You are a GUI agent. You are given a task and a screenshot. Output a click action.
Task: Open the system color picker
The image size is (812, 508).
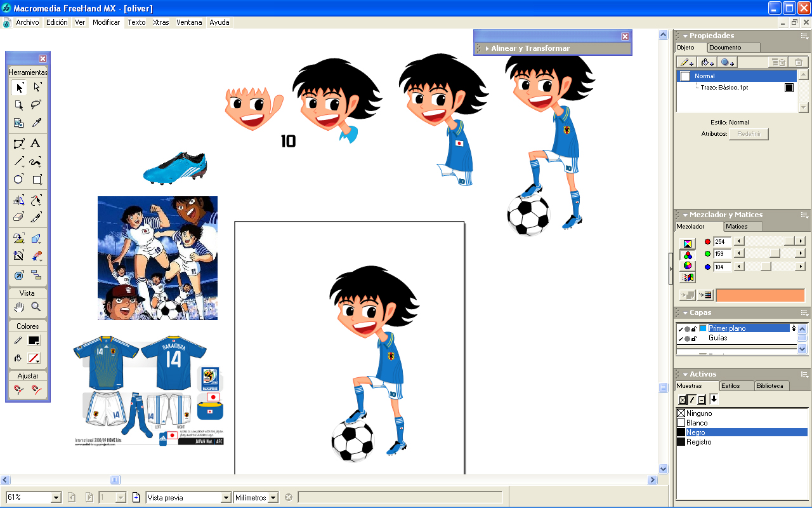688,277
